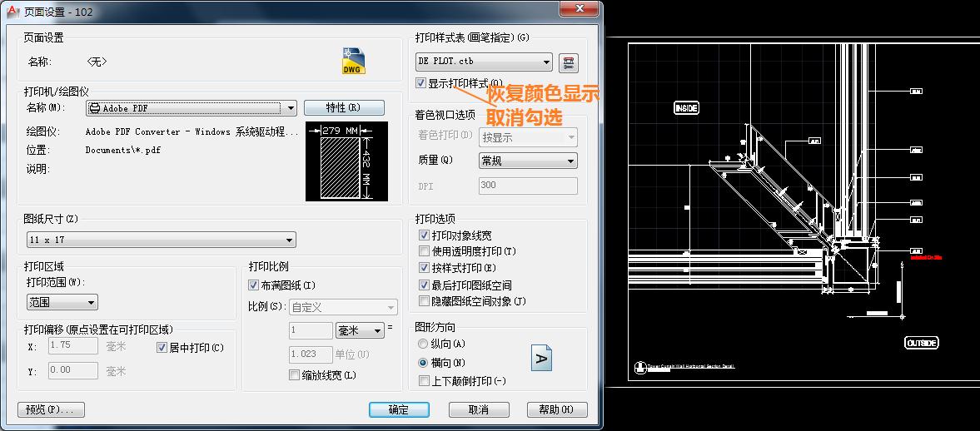The image size is (980, 431).
Task: Click the X offset field showing 1.75
Action: (x=73, y=347)
